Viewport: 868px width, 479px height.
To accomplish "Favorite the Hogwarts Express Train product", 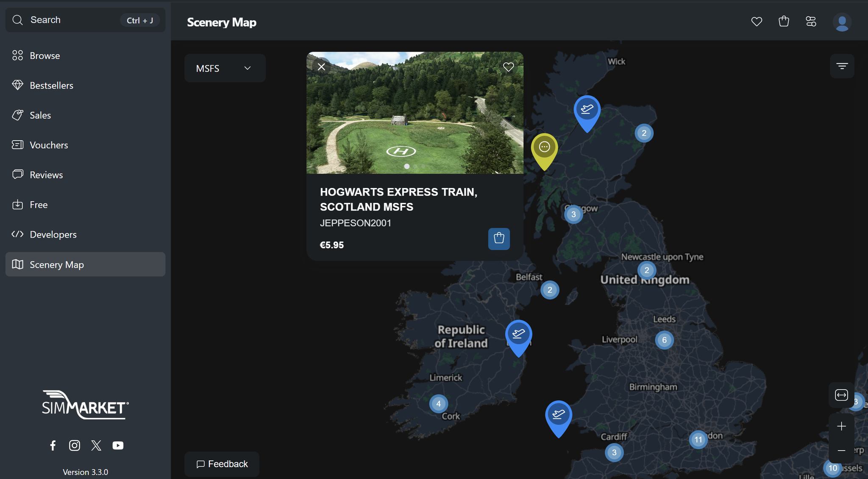I will click(x=508, y=67).
